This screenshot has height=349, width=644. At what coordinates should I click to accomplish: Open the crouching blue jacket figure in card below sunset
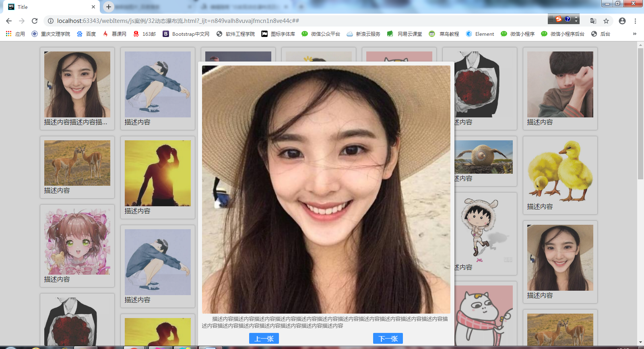(158, 262)
